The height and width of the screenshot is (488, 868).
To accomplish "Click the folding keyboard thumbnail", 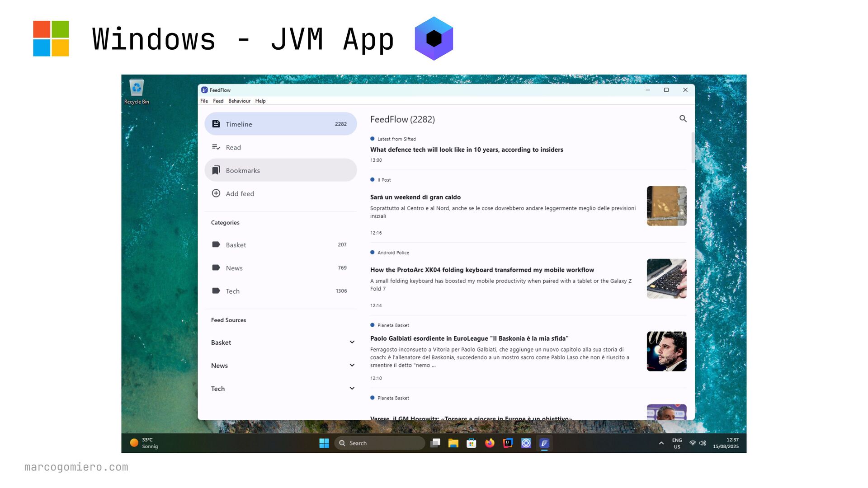I will 666,279.
